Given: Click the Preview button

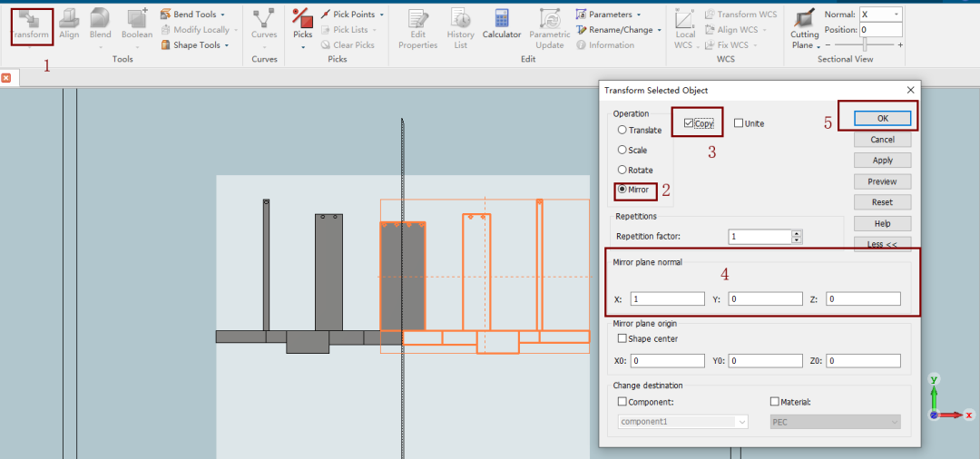Looking at the screenshot, I should click(x=882, y=181).
